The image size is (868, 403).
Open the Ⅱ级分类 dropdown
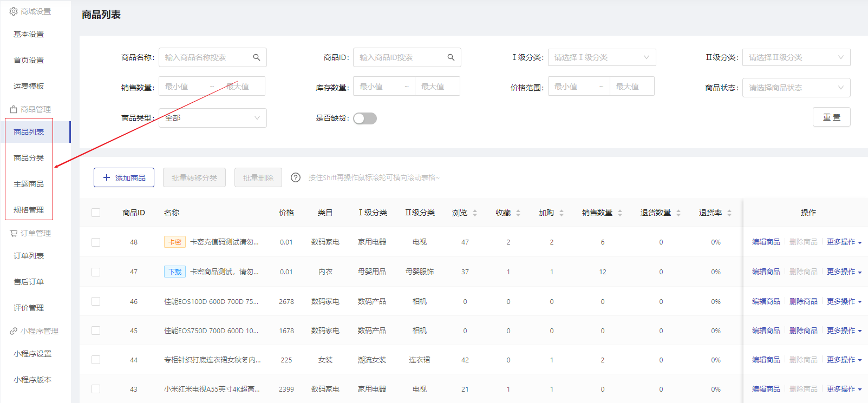point(797,57)
